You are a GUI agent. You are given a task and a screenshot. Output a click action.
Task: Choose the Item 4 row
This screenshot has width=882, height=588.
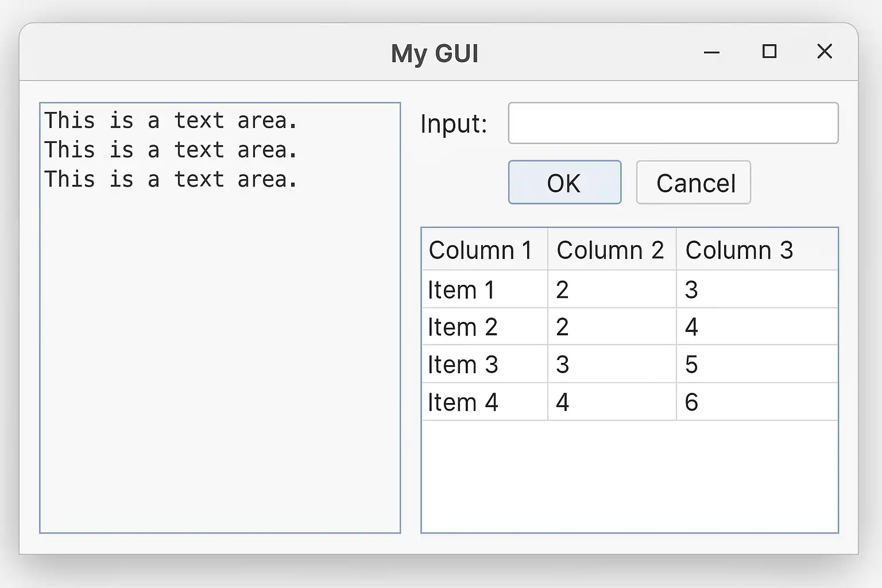pos(463,402)
